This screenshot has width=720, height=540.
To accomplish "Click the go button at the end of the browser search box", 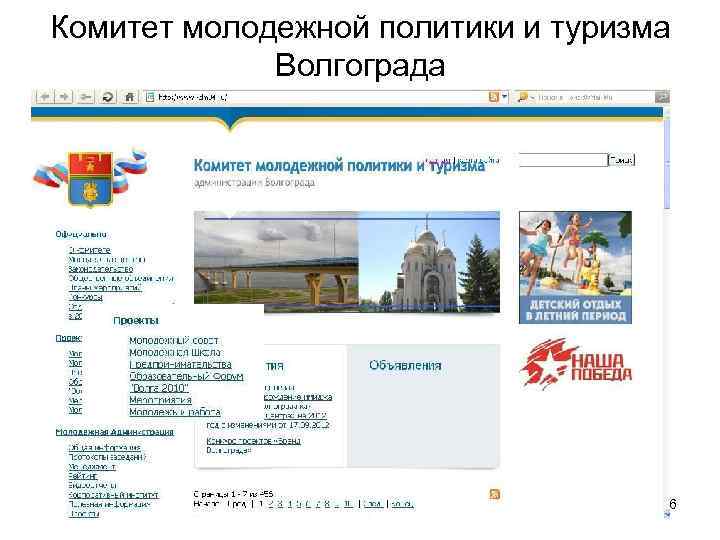I will click(662, 97).
